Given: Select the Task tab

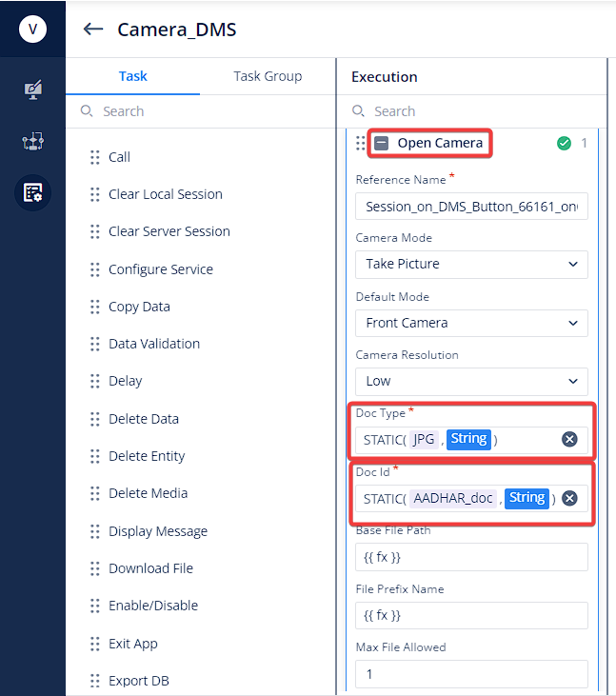Looking at the screenshot, I should coord(132,76).
